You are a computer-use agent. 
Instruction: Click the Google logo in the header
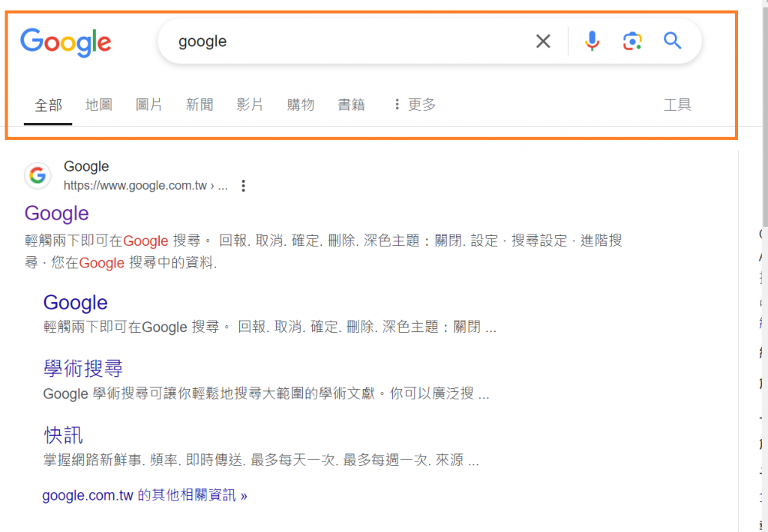[66, 42]
